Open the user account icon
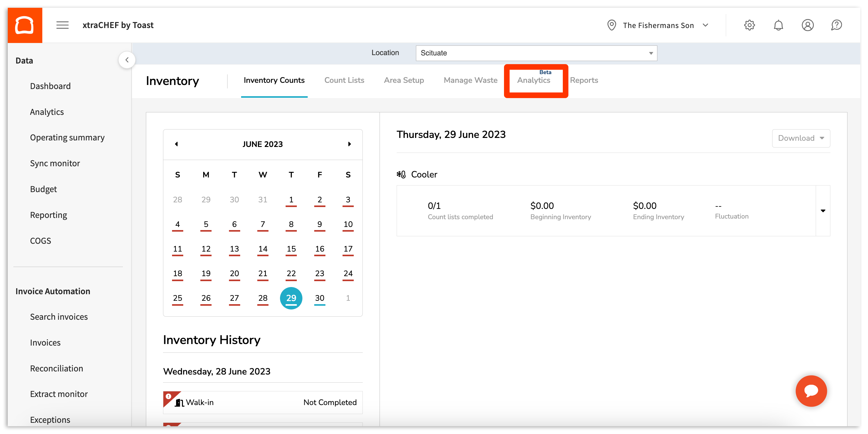 point(808,25)
